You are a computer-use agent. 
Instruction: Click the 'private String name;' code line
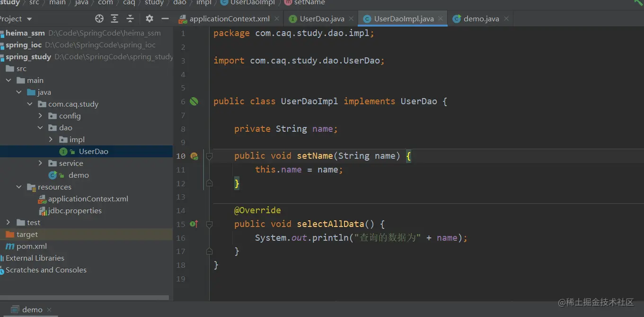pyautogui.click(x=286, y=129)
